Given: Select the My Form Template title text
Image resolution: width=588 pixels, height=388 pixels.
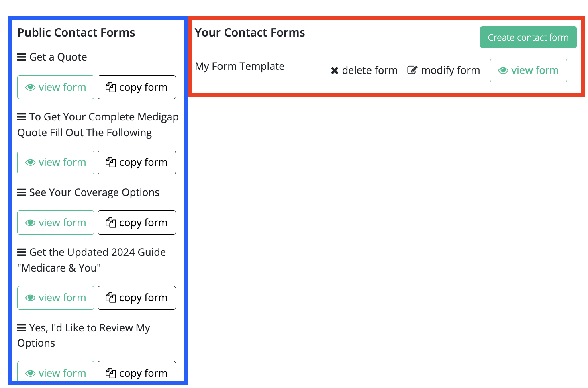Looking at the screenshot, I should click(x=240, y=66).
